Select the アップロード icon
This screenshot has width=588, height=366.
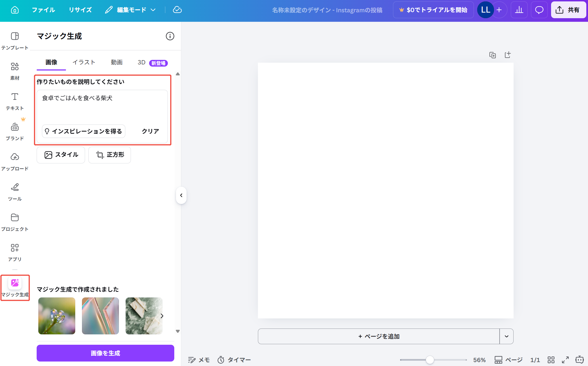click(x=15, y=158)
